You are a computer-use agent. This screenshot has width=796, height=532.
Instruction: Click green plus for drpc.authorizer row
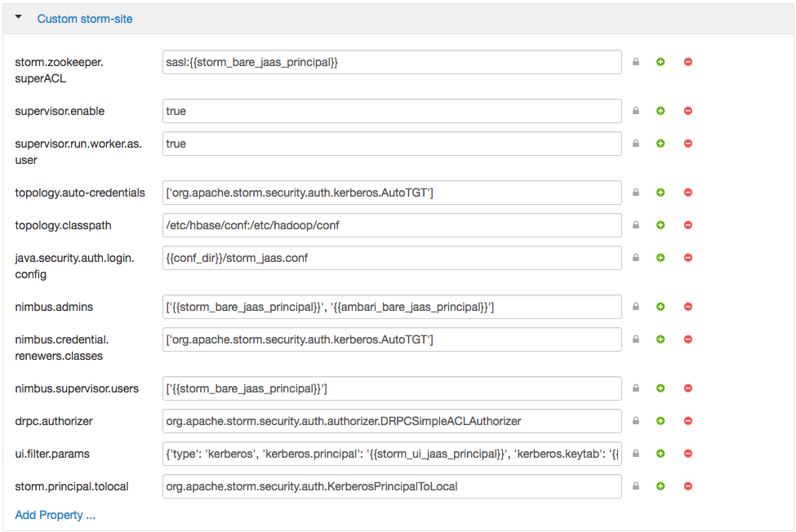click(x=660, y=421)
